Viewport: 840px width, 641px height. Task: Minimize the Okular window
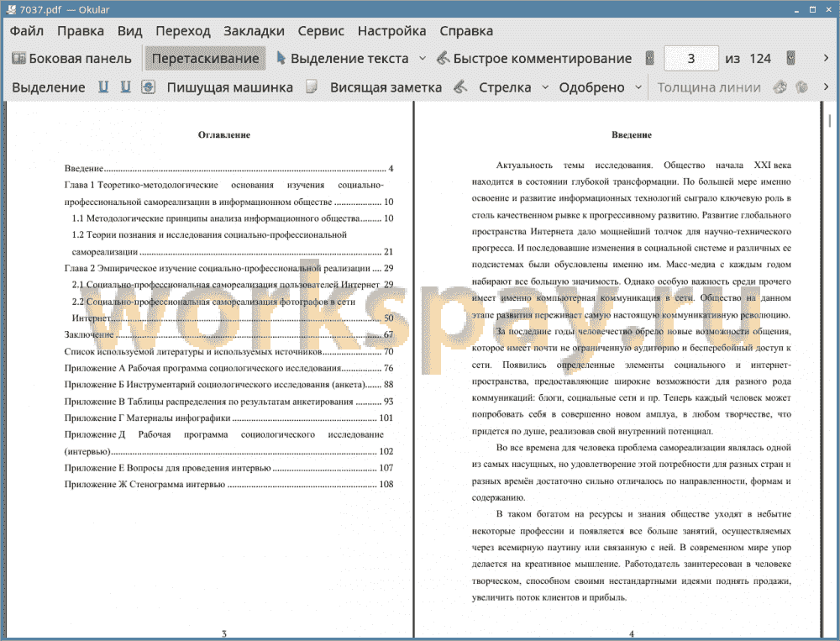pyautogui.click(x=796, y=9)
